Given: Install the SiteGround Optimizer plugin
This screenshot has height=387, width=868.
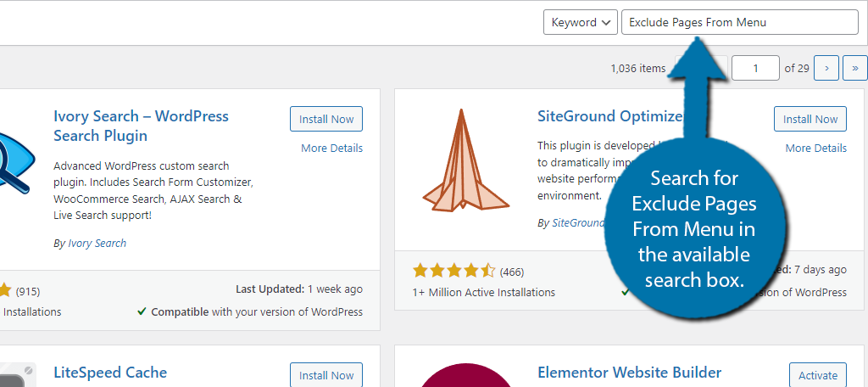Looking at the screenshot, I should [810, 119].
